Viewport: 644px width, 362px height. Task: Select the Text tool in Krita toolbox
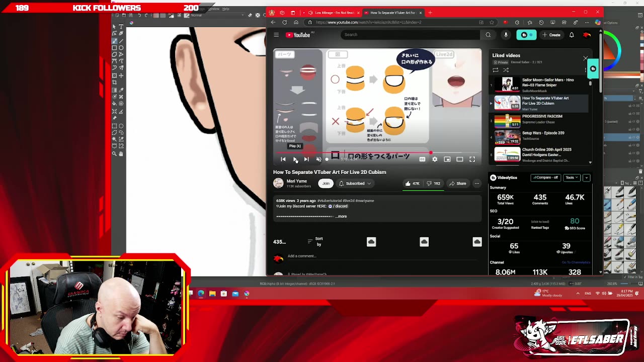coord(121,26)
